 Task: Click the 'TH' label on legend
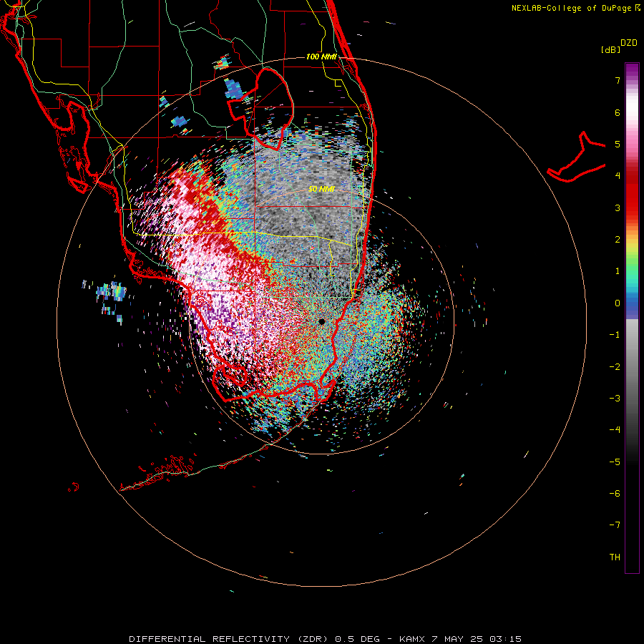tap(615, 557)
